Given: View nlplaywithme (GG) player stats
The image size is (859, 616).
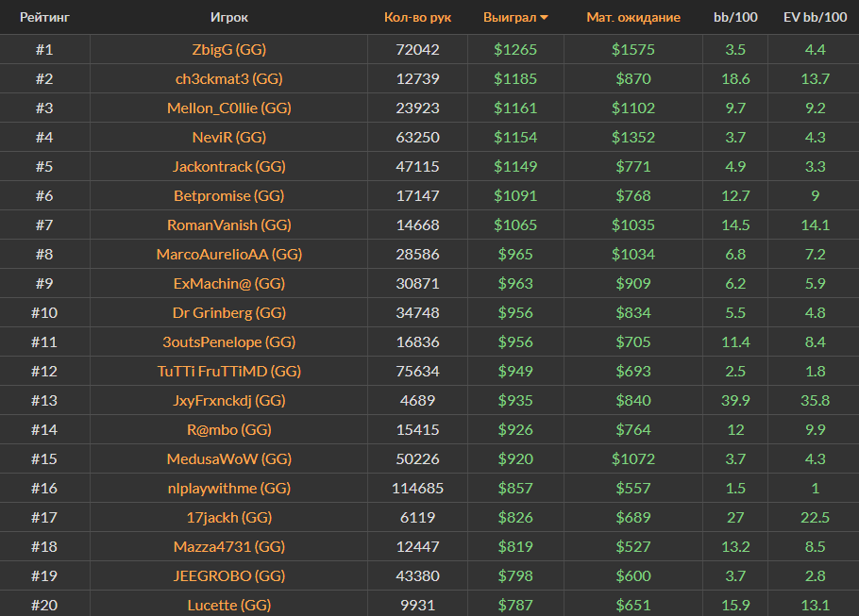Looking at the screenshot, I should tap(229, 488).
